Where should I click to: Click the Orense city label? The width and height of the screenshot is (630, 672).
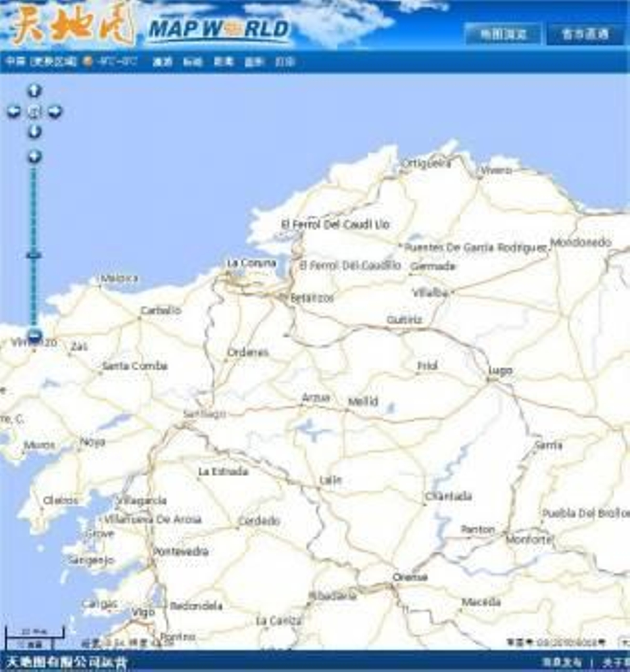410,577
